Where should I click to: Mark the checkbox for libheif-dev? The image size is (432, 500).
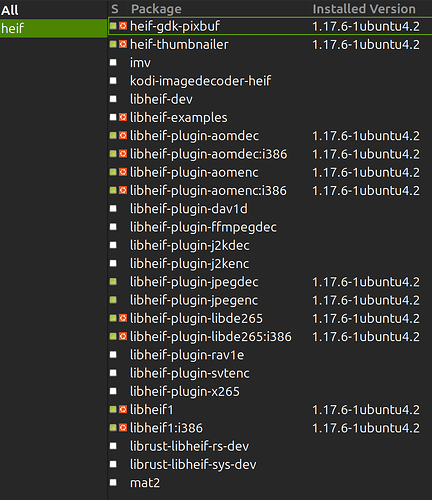click(x=113, y=99)
